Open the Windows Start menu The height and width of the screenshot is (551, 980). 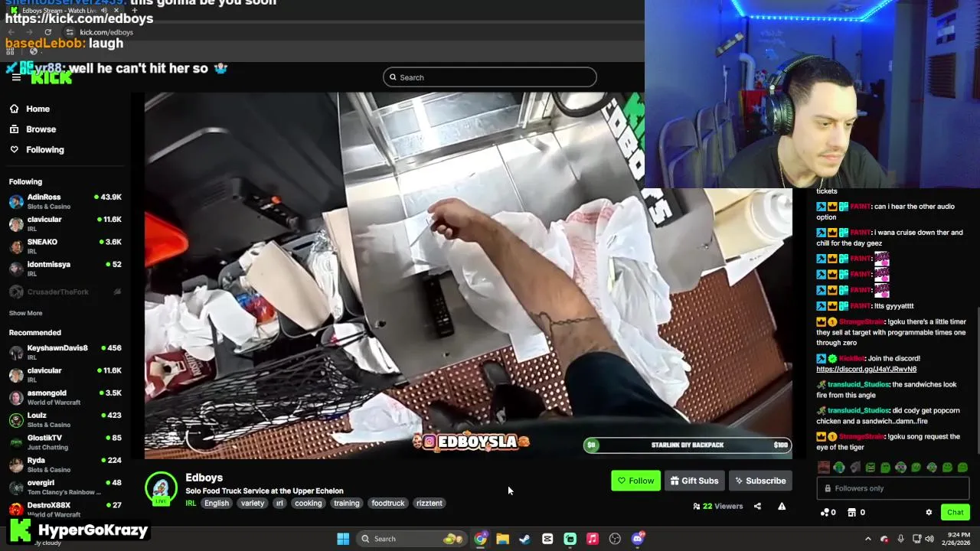[343, 539]
